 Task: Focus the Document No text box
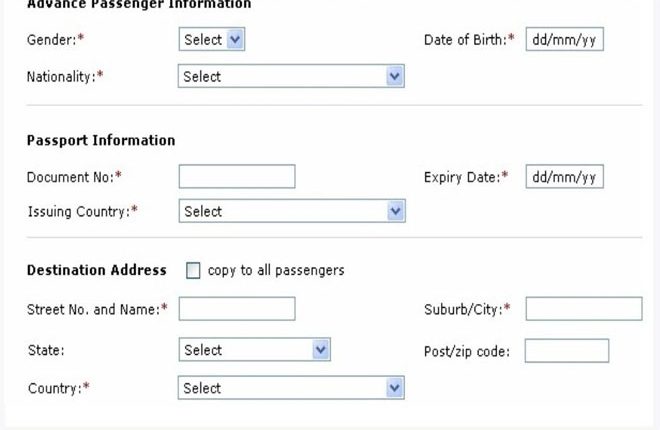pos(237,177)
